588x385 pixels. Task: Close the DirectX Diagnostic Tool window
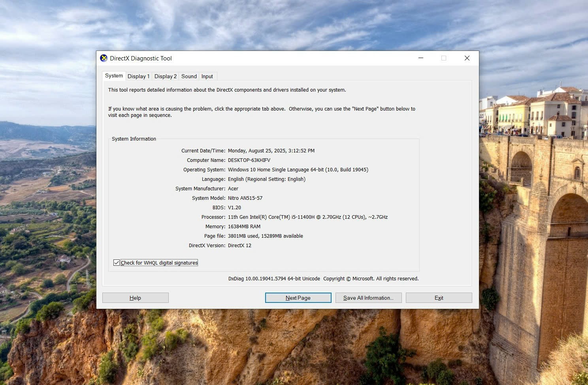point(467,58)
